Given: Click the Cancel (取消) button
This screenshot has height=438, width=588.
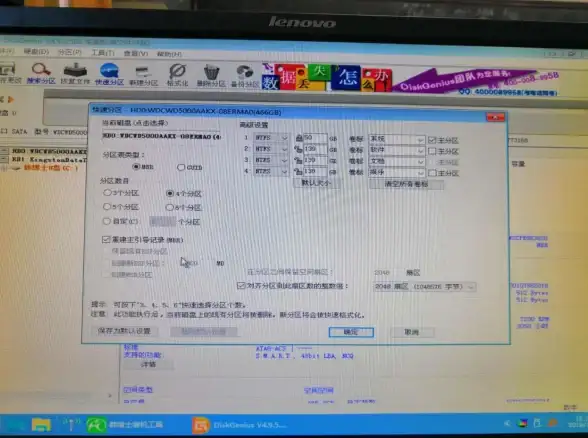Looking at the screenshot, I should coord(412,332).
